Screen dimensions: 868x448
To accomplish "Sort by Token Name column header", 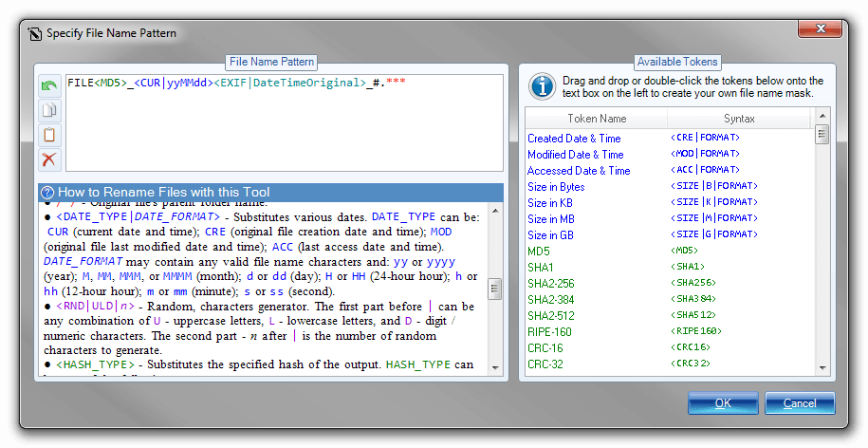I will 597,119.
